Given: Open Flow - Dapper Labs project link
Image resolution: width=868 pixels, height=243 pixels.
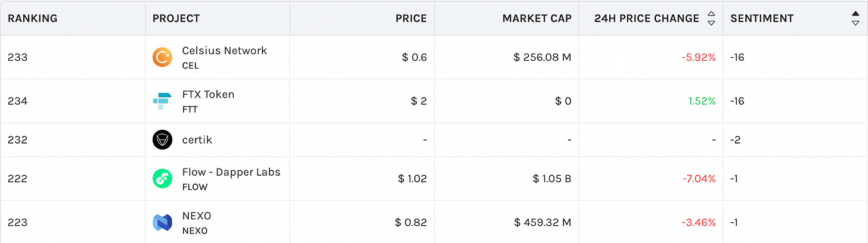Looking at the screenshot, I should (231, 172).
